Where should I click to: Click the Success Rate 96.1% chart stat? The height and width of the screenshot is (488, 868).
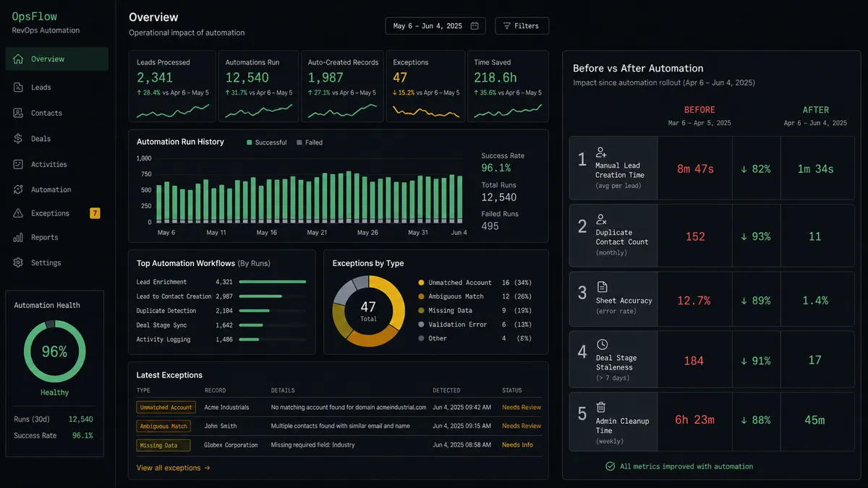(x=496, y=168)
